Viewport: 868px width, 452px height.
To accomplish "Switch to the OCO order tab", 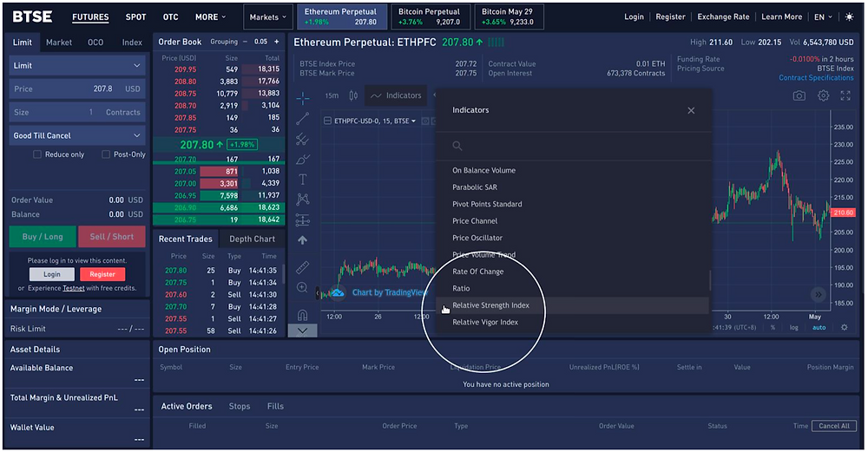I will point(95,42).
